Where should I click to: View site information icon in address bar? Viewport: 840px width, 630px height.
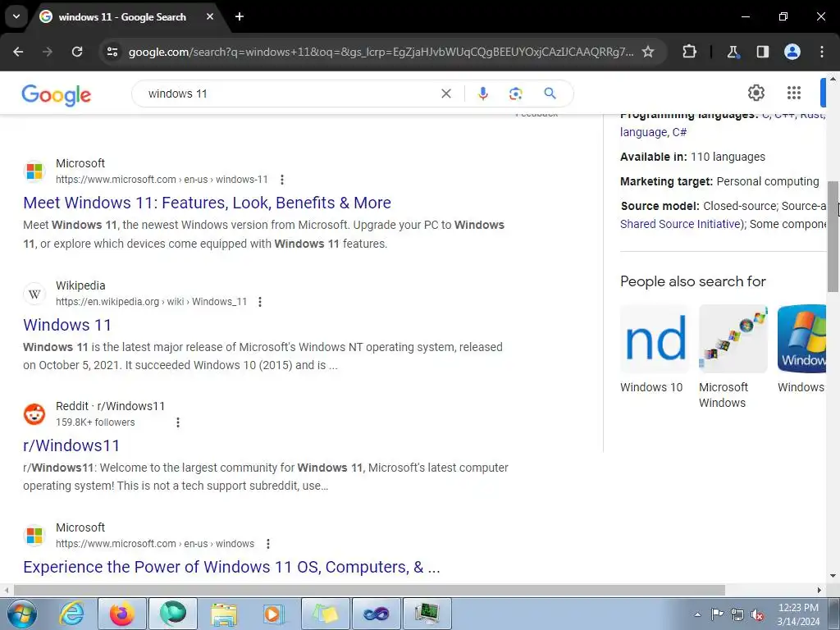pos(112,52)
